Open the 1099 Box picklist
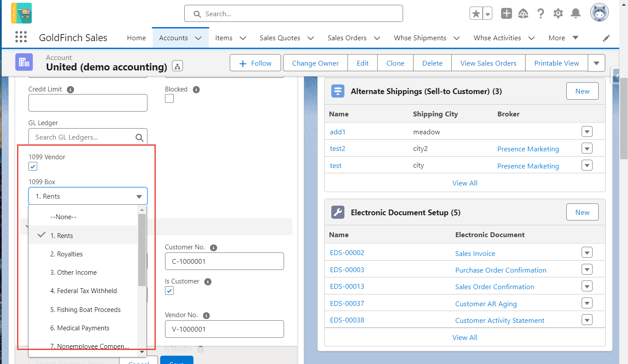This screenshot has height=364, width=628. [x=88, y=196]
